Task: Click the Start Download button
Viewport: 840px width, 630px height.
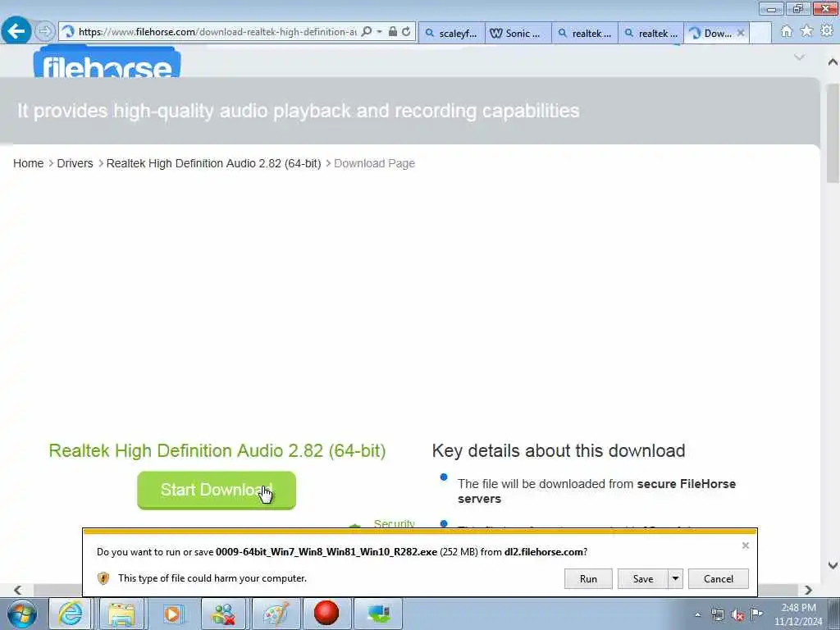Action: click(217, 491)
